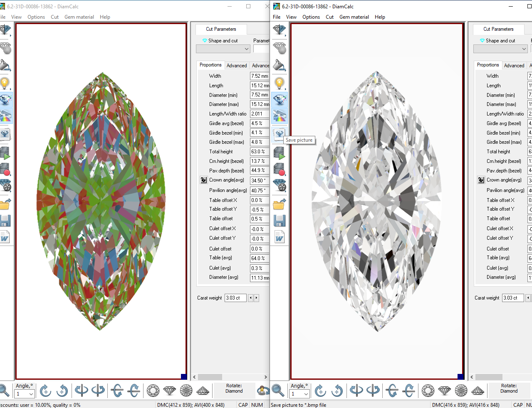Click Save picture icon in right window

279,134
